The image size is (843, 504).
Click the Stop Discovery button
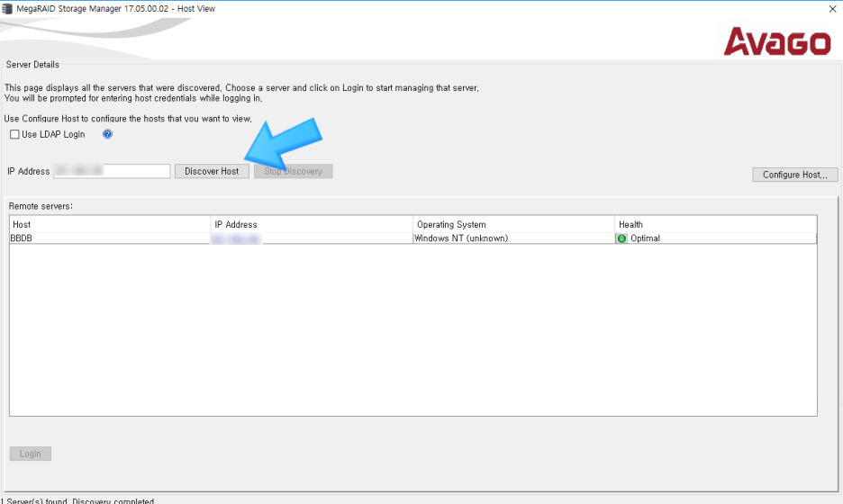point(293,171)
